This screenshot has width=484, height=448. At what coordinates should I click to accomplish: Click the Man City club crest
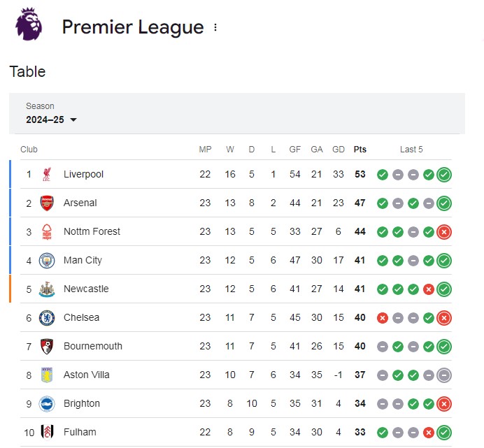(x=47, y=261)
